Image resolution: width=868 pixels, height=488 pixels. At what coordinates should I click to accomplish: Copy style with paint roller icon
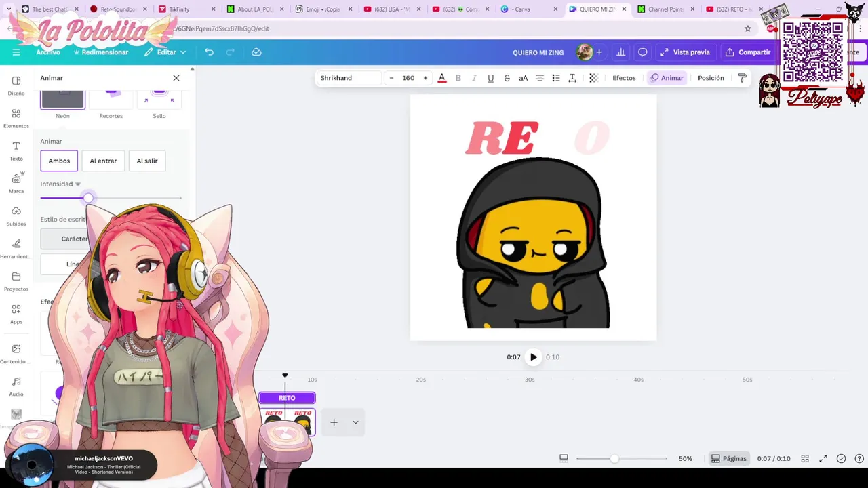point(742,78)
